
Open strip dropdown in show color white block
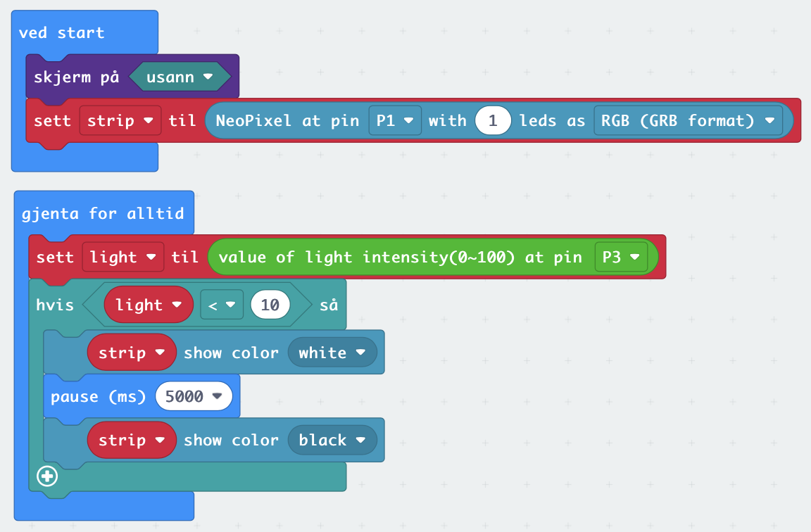pos(132,353)
